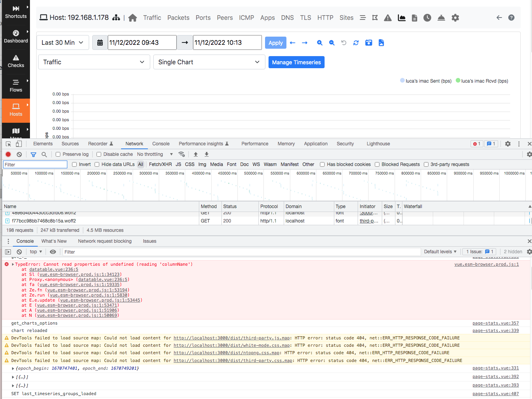
Task: Toggle the Hide data URLs filter
Action: click(x=97, y=164)
